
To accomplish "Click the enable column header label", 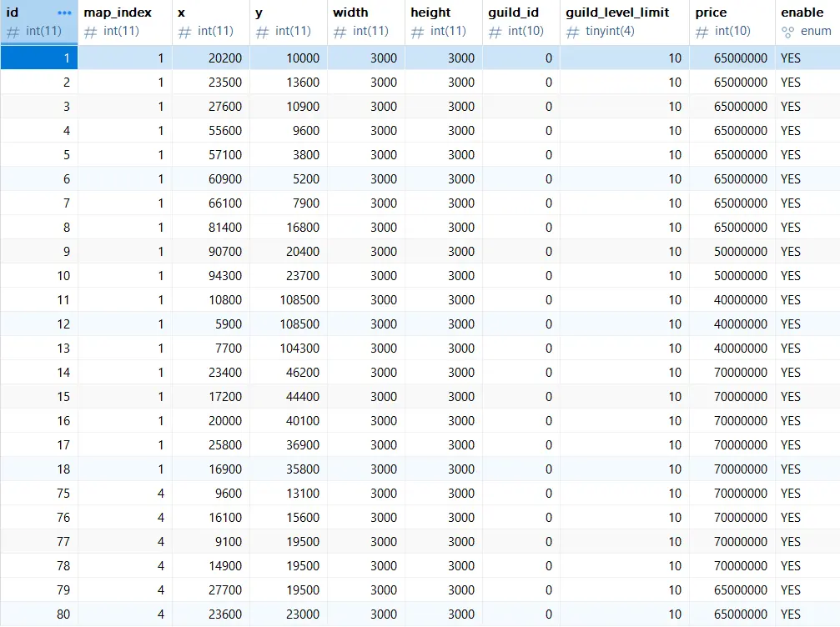I will pyautogui.click(x=802, y=13).
